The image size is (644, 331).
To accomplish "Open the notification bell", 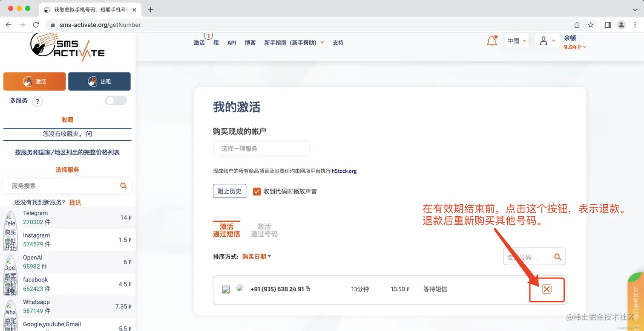I will (x=492, y=41).
